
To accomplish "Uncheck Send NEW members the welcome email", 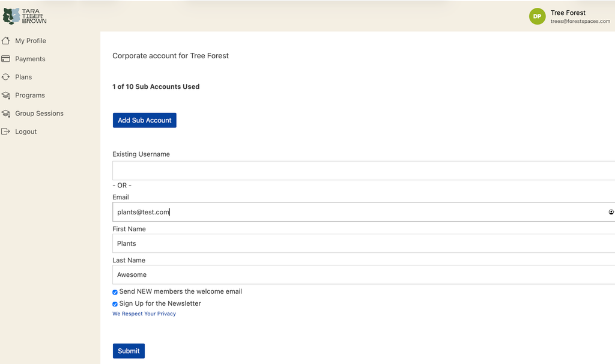I will tap(115, 292).
